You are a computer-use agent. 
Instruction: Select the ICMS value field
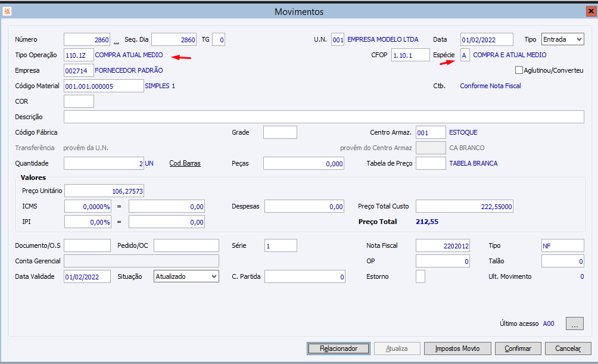pyautogui.click(x=167, y=206)
